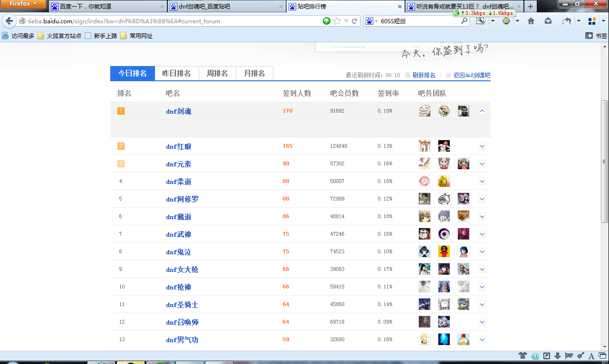Click the refresh icon beside 刷新排名

pyautogui.click(x=407, y=75)
